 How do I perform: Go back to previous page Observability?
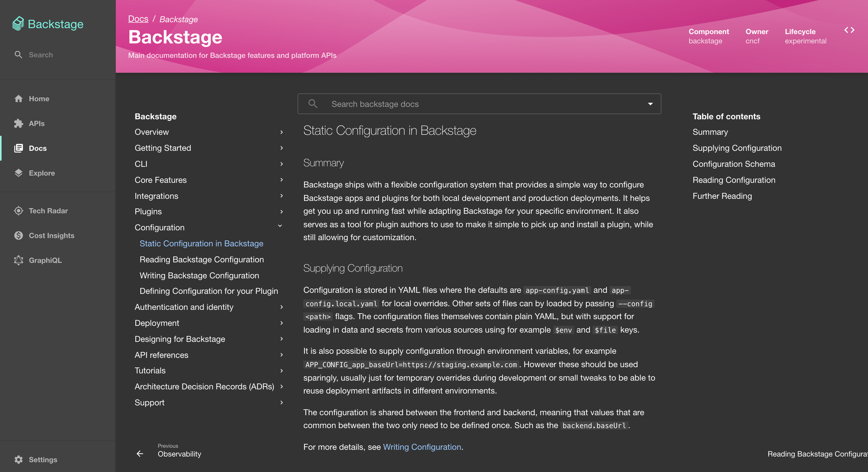click(180, 454)
